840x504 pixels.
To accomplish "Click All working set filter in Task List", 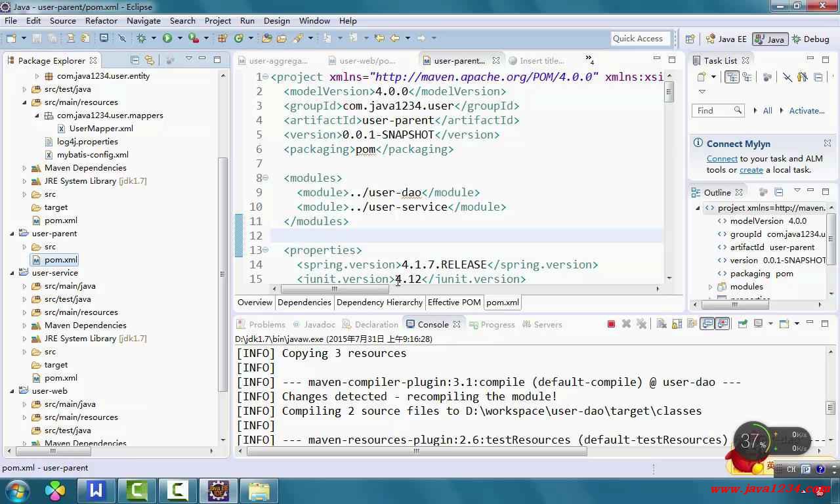I will pos(767,111).
